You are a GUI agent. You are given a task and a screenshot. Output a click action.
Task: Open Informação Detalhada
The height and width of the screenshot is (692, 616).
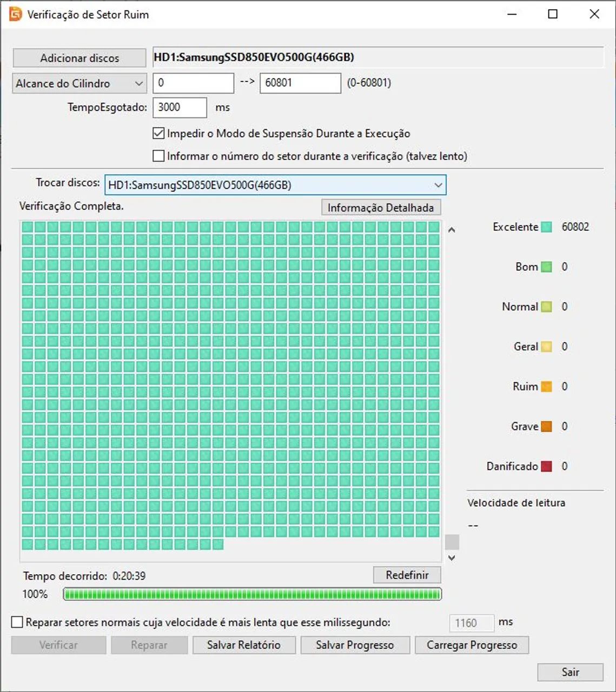click(x=381, y=208)
